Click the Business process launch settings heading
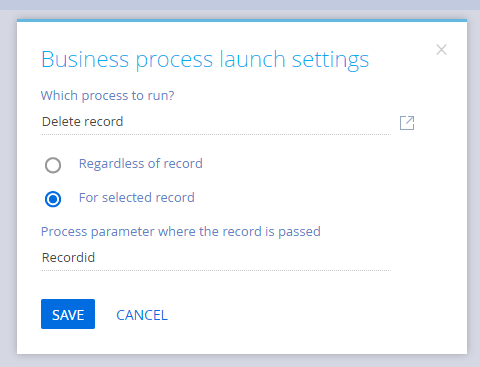 pyautogui.click(x=205, y=60)
